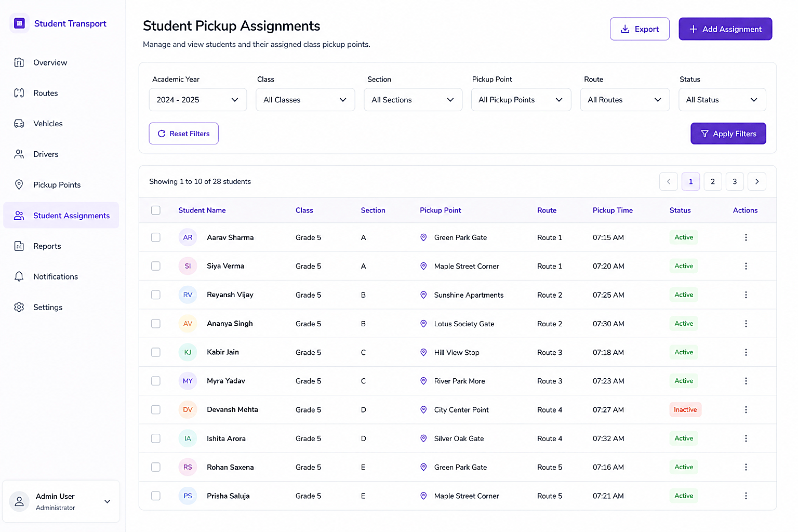Image resolution: width=798 pixels, height=532 pixels.
Task: Select the checkbox for Siya Verma
Action: [156, 266]
